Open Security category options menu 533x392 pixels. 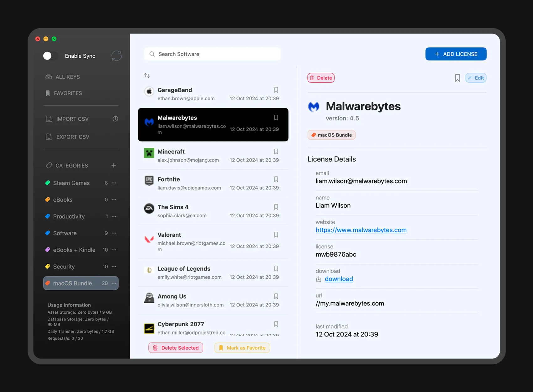coord(114,267)
